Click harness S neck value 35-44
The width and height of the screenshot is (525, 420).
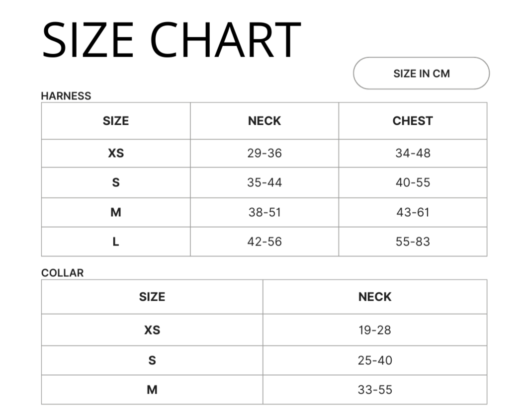[x=264, y=182]
